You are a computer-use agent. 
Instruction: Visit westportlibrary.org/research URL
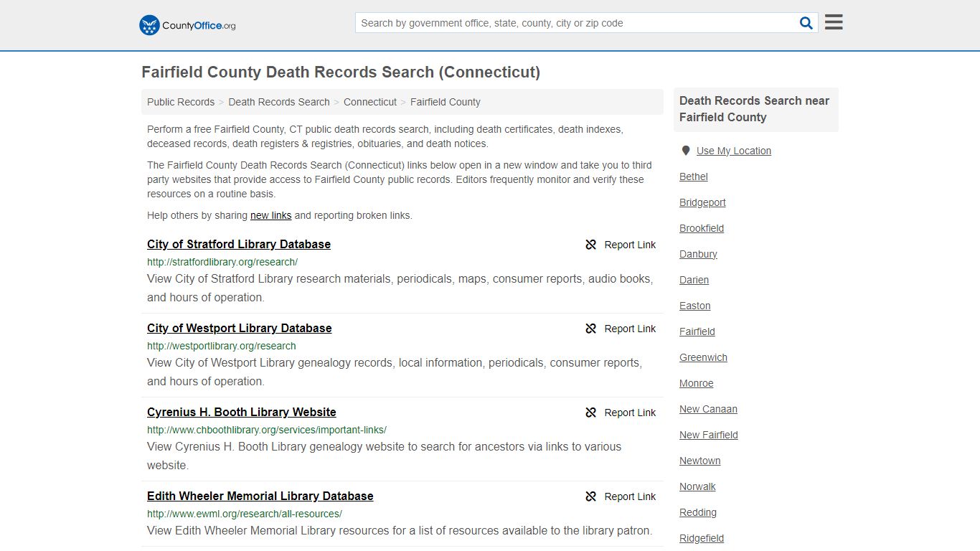[222, 346]
